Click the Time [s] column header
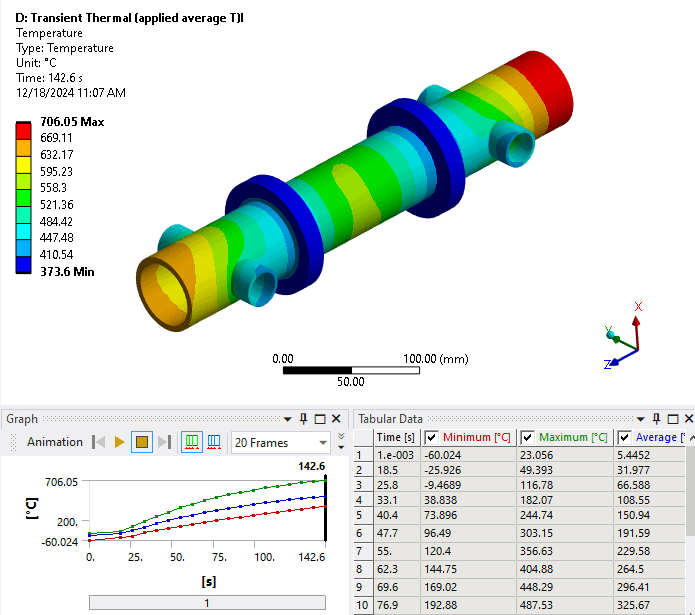This screenshot has width=695, height=615. point(396,437)
